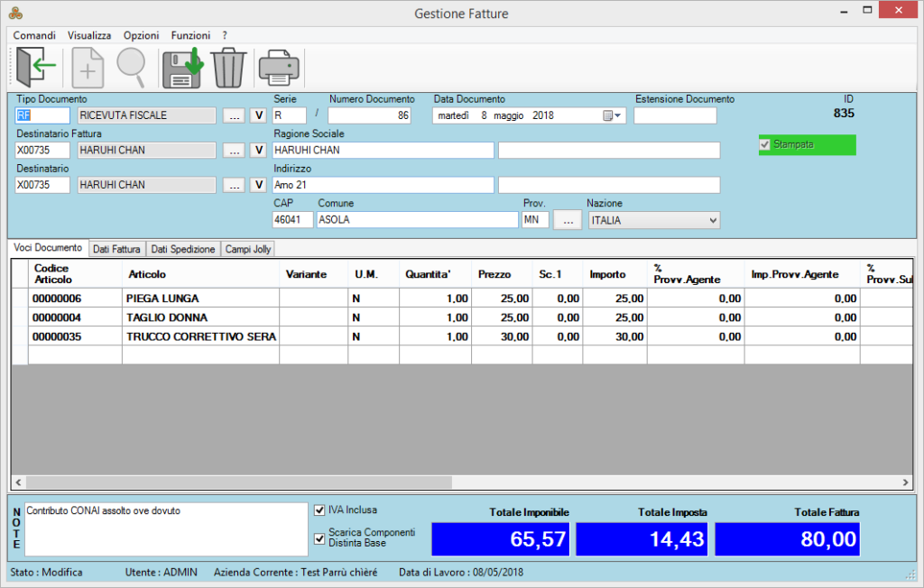Click the trash can delete icon
Viewport: 924px width, 588px height.
coord(228,67)
